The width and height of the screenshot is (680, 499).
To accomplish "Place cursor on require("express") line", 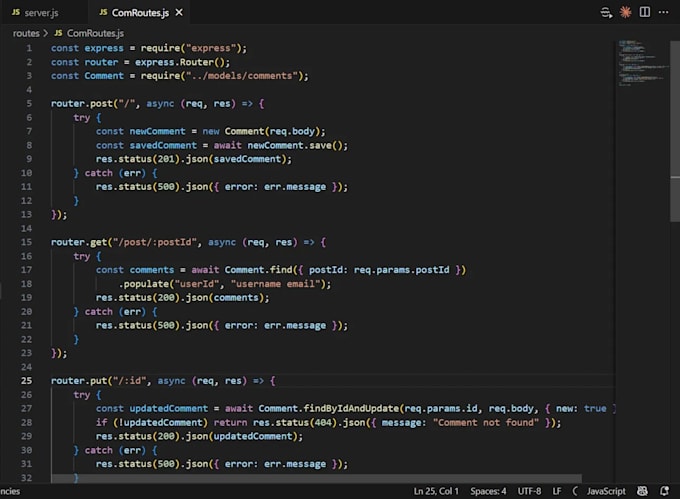I will 149,48.
